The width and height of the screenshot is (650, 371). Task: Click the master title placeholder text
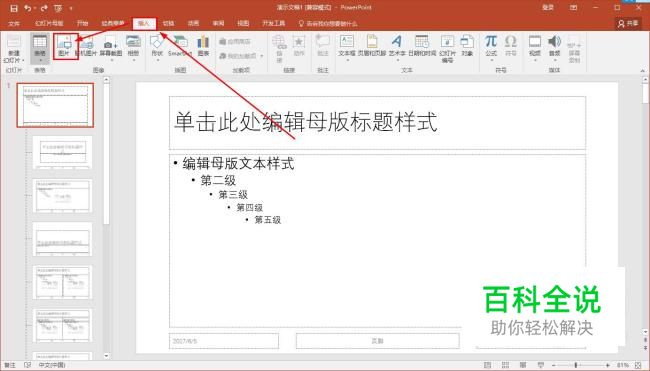(306, 122)
